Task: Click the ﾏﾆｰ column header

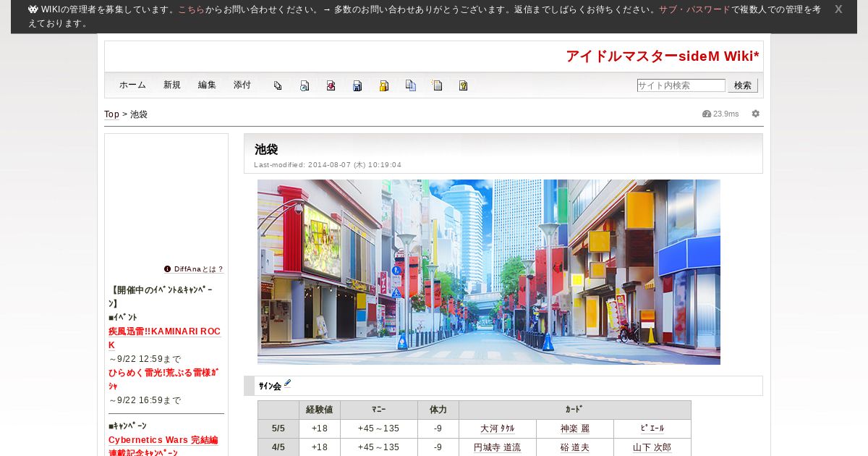Action: 379,410
